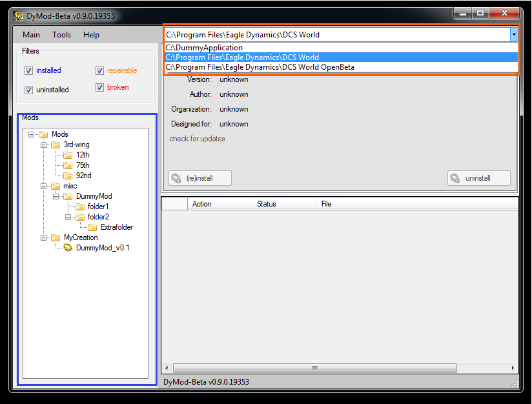Open the Tools menu
Viewport: 532px width, 404px height.
[x=62, y=35]
